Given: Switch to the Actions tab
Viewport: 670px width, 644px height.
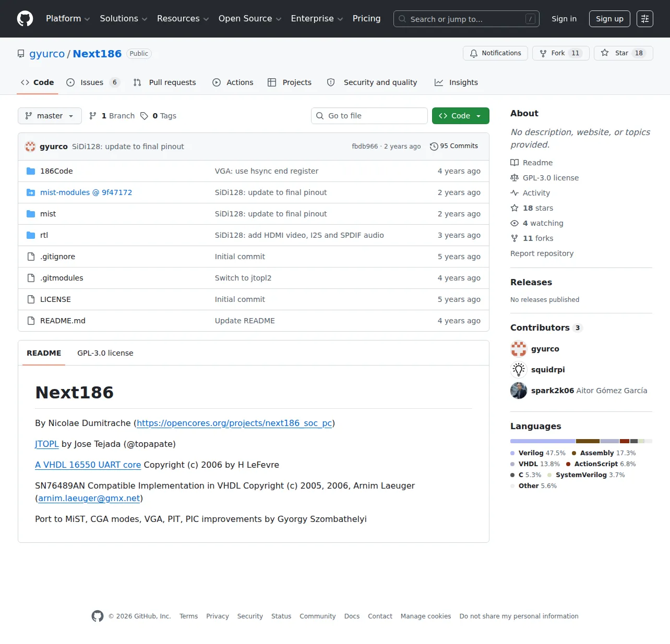Looking at the screenshot, I should (x=233, y=82).
